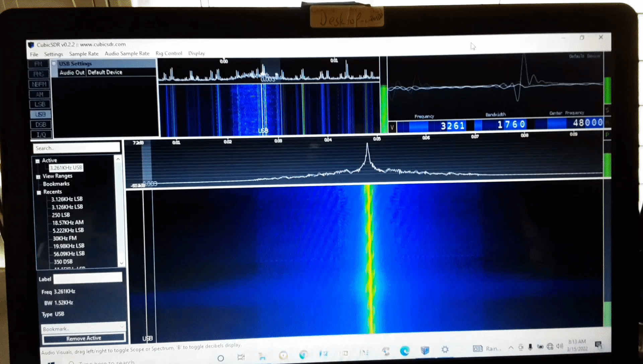This screenshot has width=643, height=364.
Task: Select 18.57KHz AM in Recents
Action: 68,222
